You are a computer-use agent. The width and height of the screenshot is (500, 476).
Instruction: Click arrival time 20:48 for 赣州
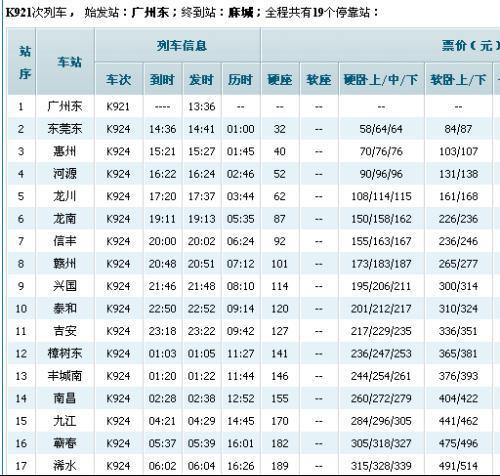[x=162, y=264]
